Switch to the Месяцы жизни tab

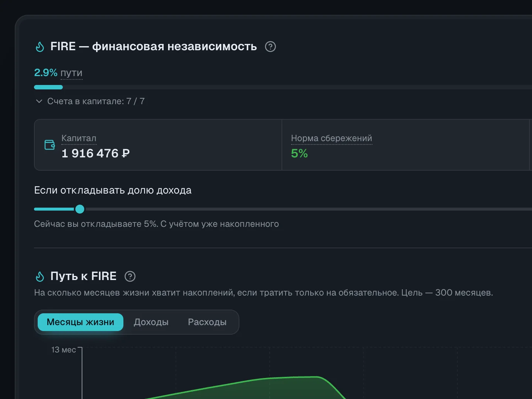tap(81, 322)
